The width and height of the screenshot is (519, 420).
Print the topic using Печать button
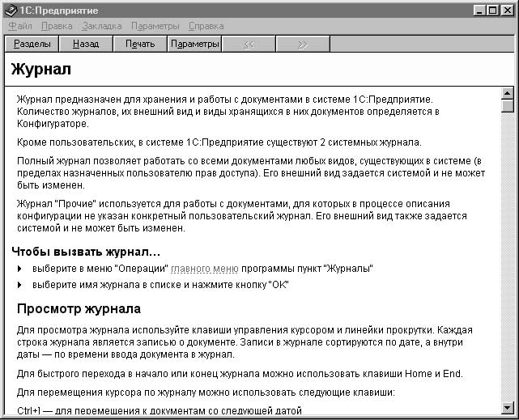(x=139, y=44)
